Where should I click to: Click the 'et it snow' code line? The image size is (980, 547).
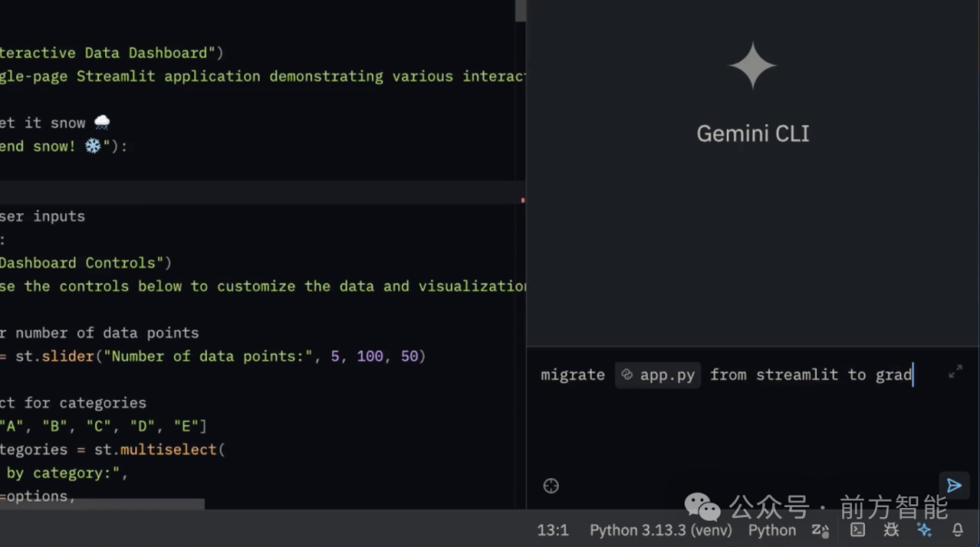55,122
